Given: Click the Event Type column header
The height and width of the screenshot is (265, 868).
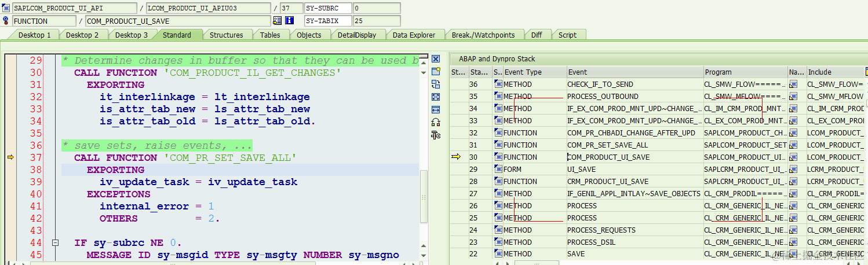Looking at the screenshot, I should tap(534, 72).
